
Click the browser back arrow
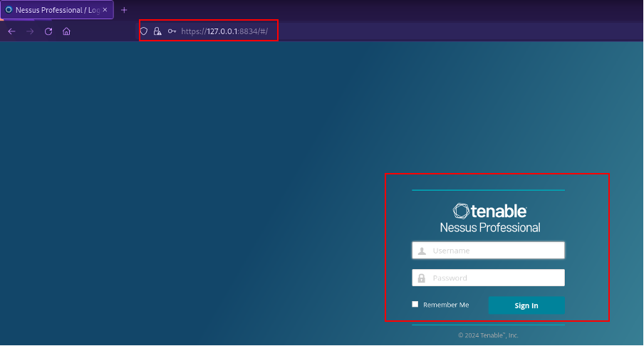pyautogui.click(x=11, y=31)
